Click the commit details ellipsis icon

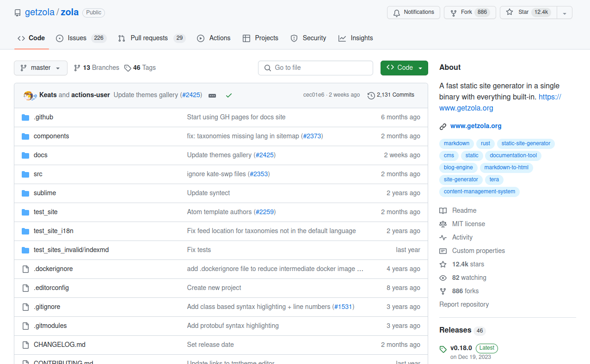coord(212,95)
